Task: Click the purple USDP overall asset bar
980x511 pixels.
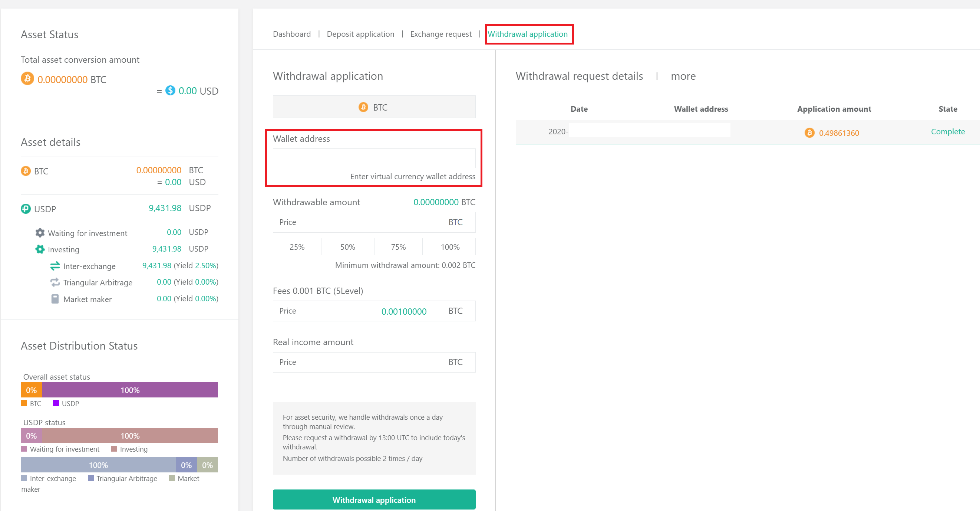Action: tap(130, 390)
